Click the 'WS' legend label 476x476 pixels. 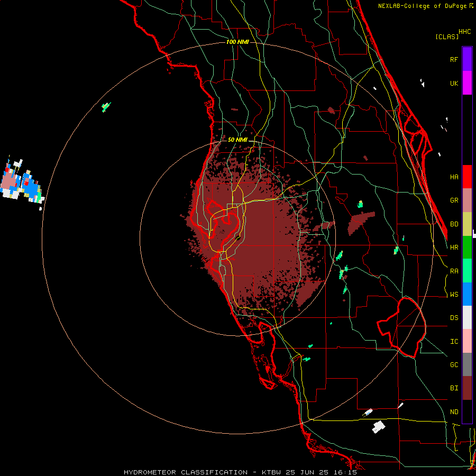(454, 295)
